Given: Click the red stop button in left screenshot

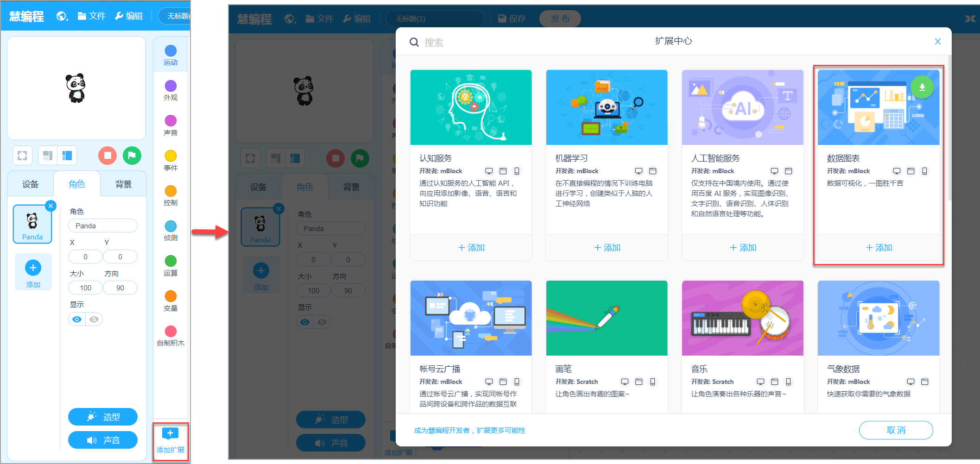Looking at the screenshot, I should click(107, 156).
